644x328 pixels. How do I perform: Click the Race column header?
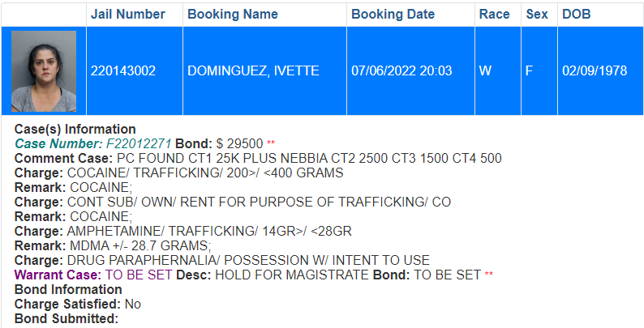point(494,14)
